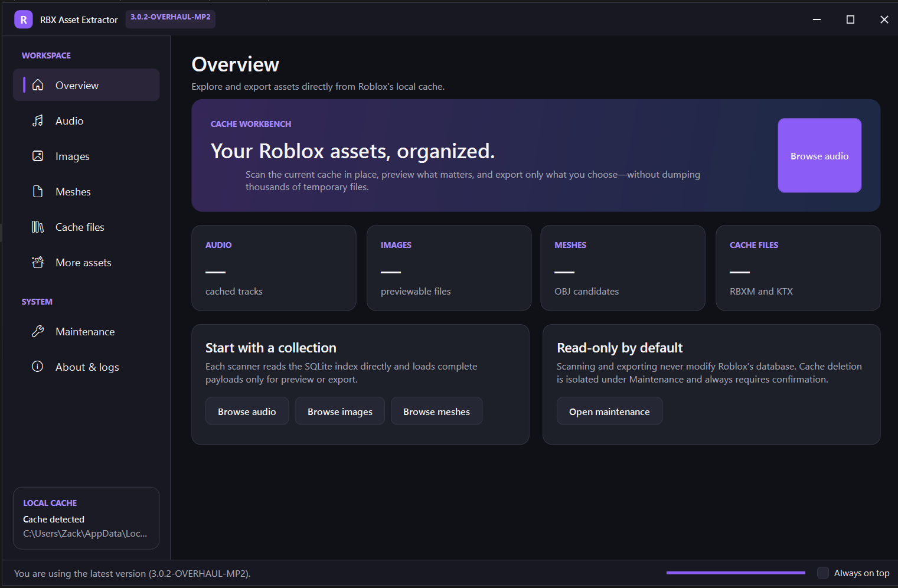Click the Browse images button
This screenshot has width=898, height=588.
(x=340, y=411)
